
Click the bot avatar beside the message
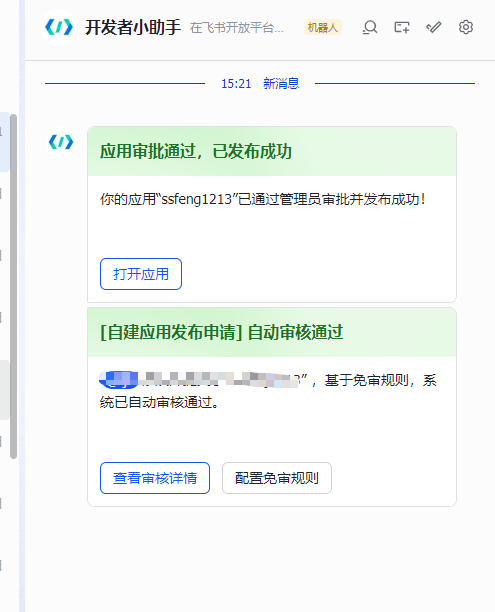[61, 142]
